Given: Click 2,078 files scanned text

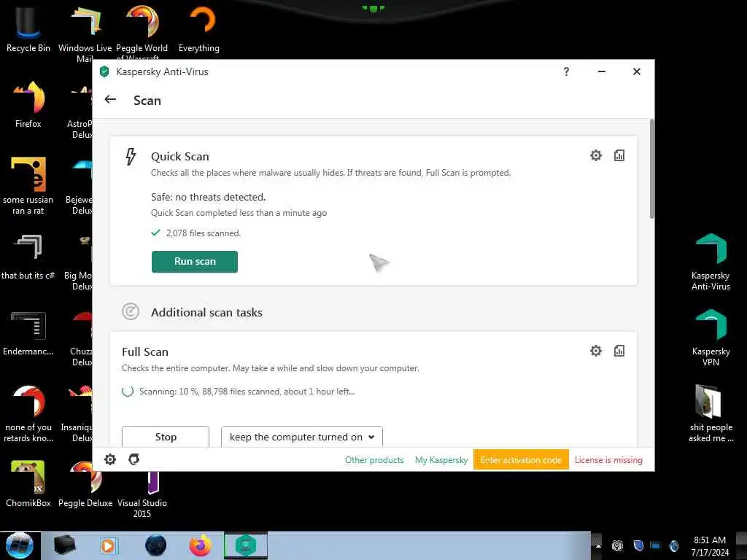Looking at the screenshot, I should coord(204,233).
